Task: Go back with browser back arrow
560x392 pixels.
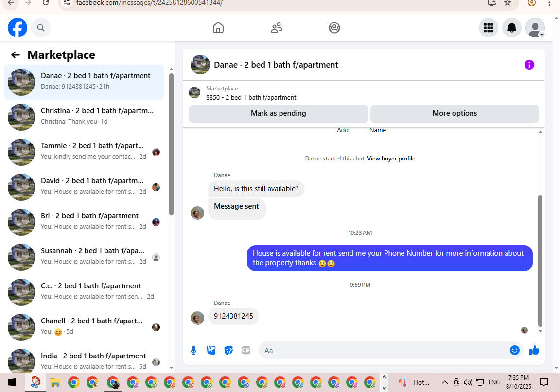Action: [x=11, y=3]
